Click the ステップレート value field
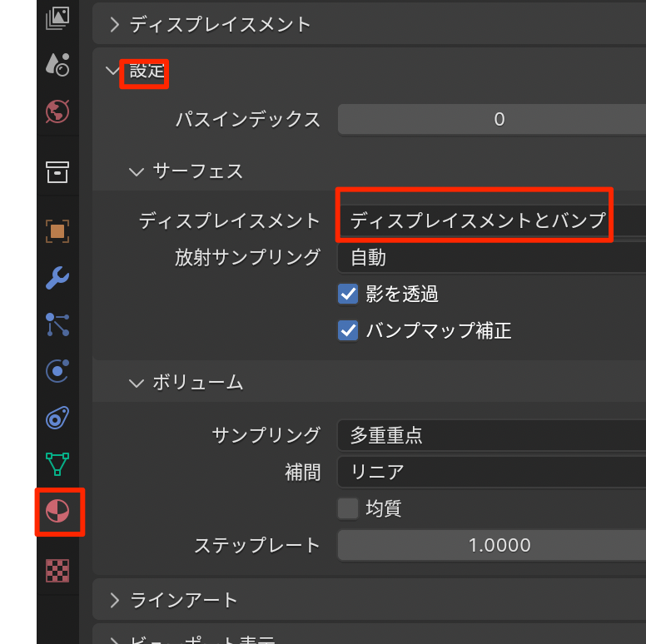Image resolution: width=646 pixels, height=644 pixels. point(491,546)
